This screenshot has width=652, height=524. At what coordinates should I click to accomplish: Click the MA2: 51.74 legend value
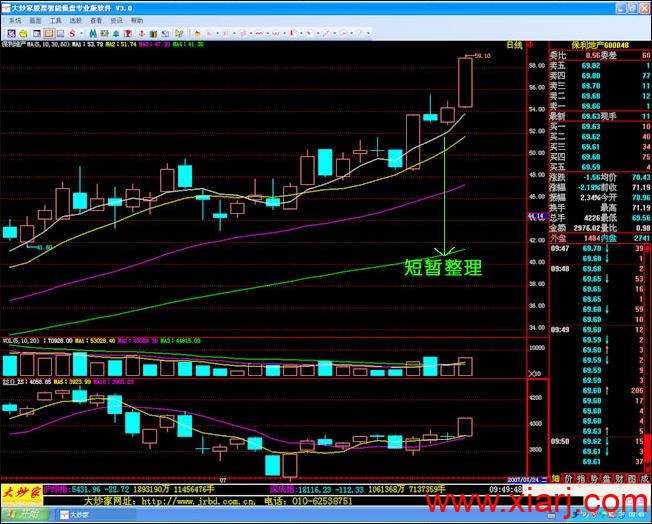click(x=121, y=44)
